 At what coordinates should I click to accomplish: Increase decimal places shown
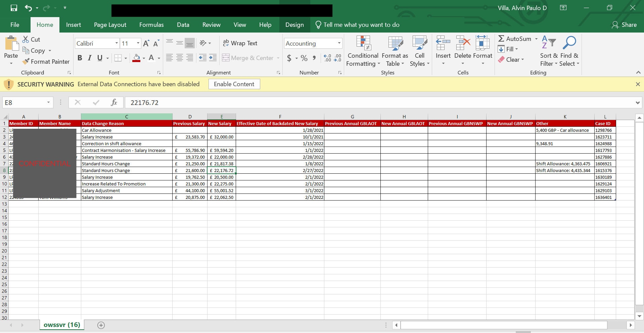click(327, 58)
